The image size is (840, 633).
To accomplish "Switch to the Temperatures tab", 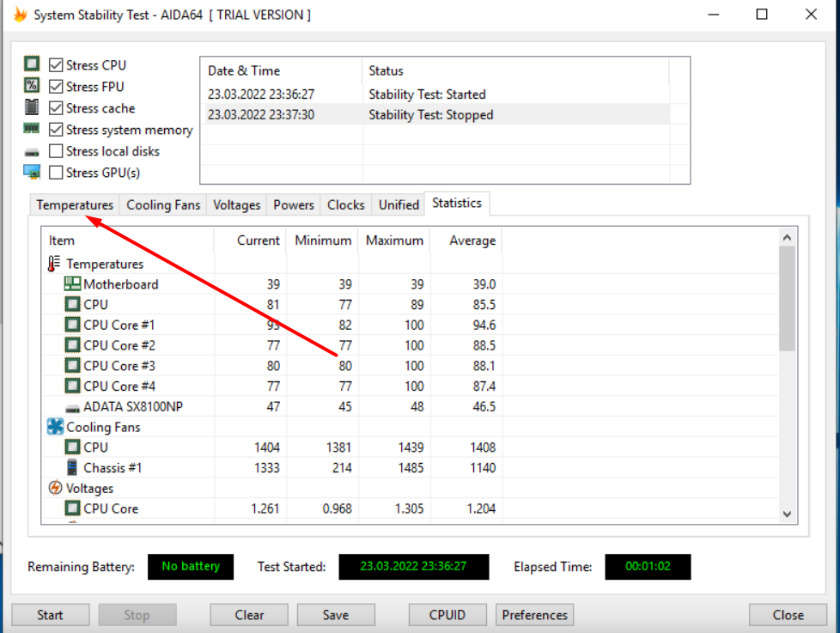I will point(75,205).
